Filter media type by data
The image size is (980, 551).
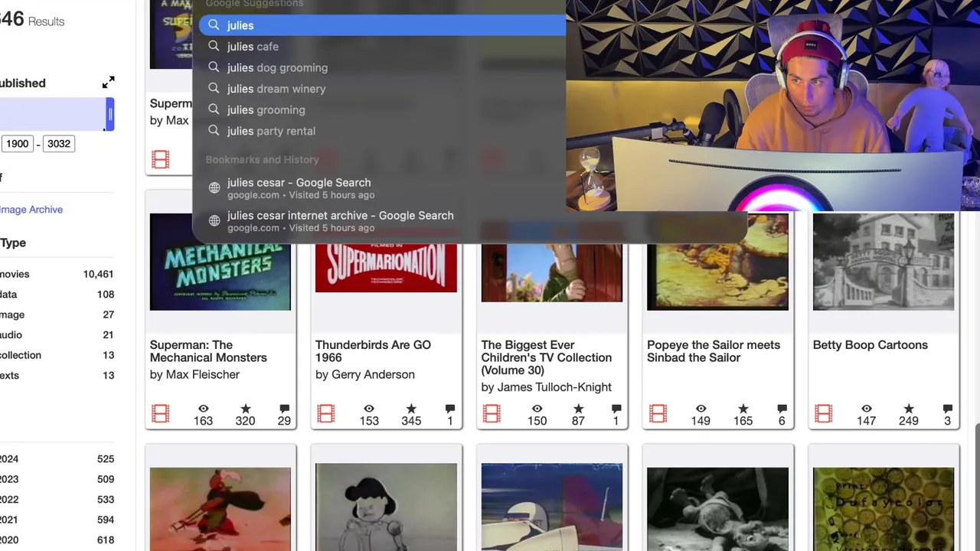(x=8, y=295)
